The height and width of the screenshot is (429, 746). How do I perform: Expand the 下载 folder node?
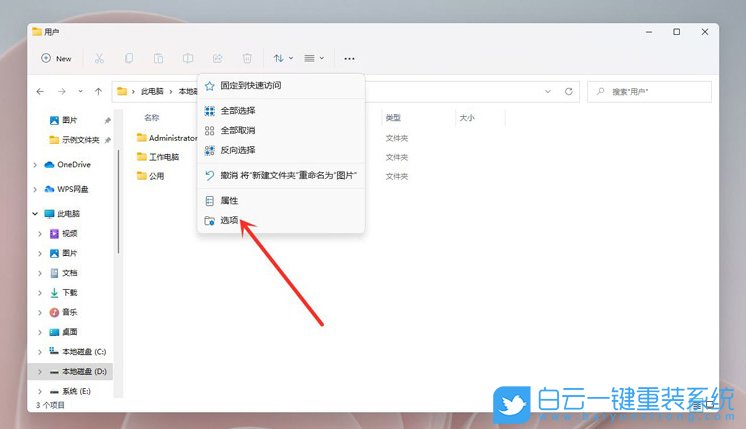40,293
